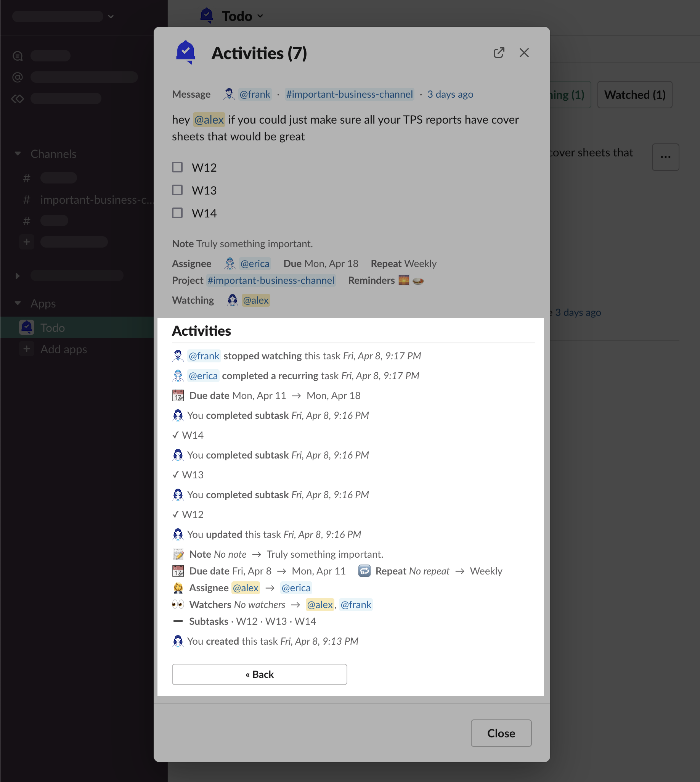Screen dimensions: 700x782
Task: Check the W13 subtask checkbox
Action: click(x=177, y=190)
